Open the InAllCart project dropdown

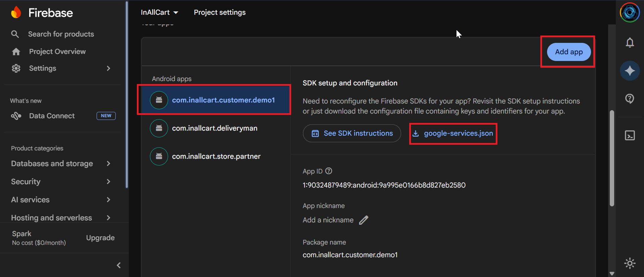click(159, 12)
